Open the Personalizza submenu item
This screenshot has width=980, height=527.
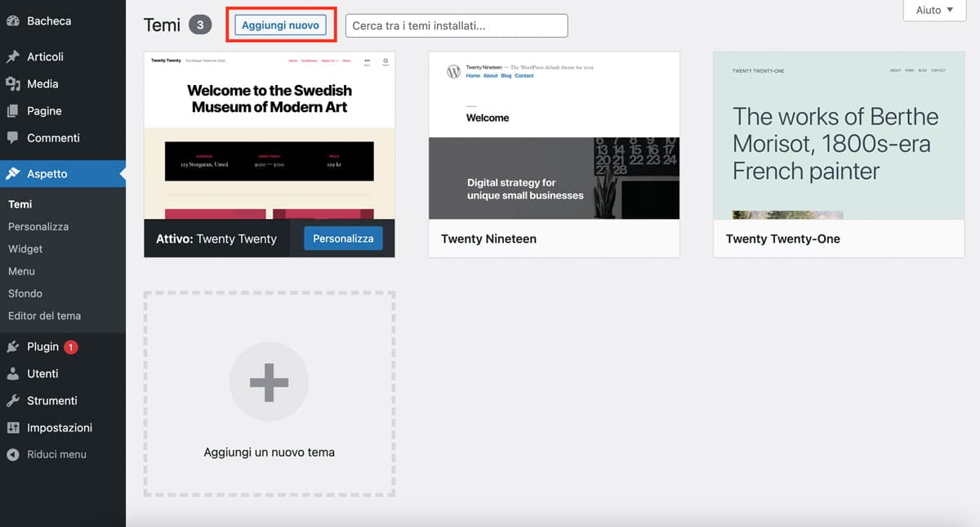(38, 227)
